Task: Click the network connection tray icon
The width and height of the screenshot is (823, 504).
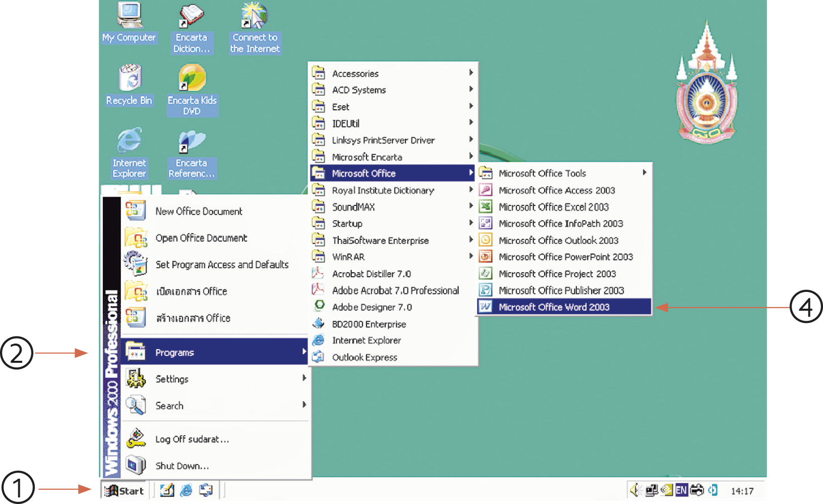Action: [652, 490]
